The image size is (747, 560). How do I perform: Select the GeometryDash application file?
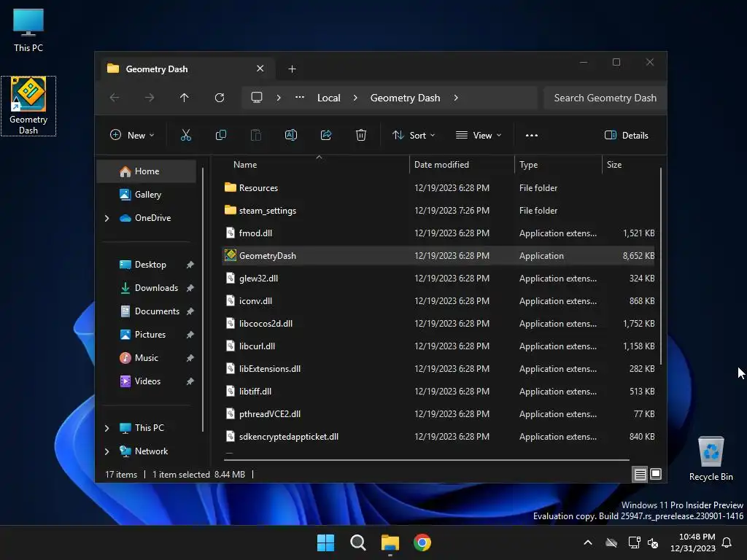pos(438,256)
